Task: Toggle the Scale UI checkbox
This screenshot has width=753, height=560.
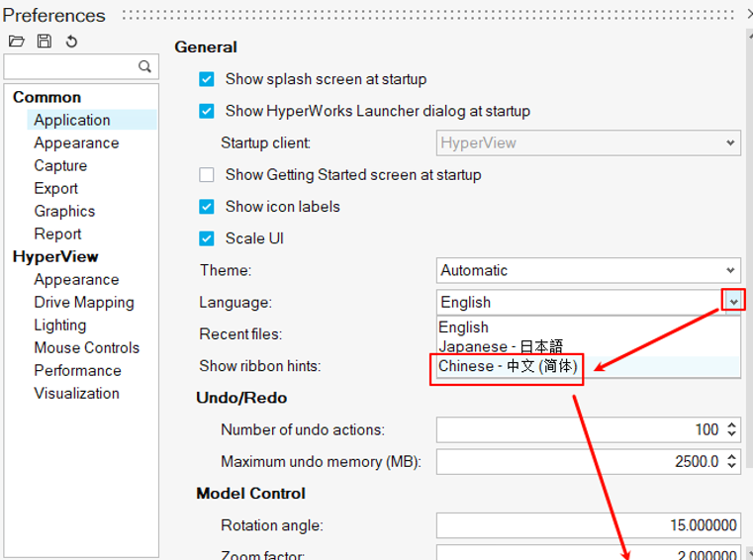Action: 207,238
